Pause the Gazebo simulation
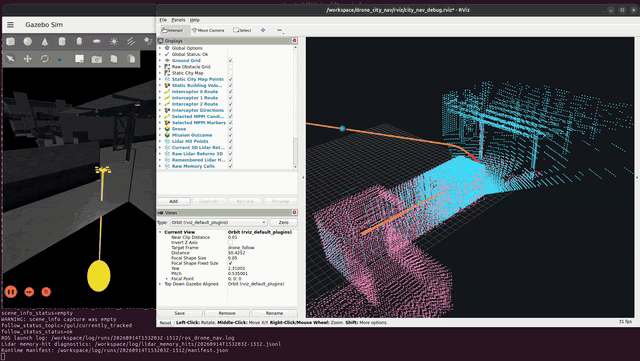640x361 pixels. pos(11,292)
